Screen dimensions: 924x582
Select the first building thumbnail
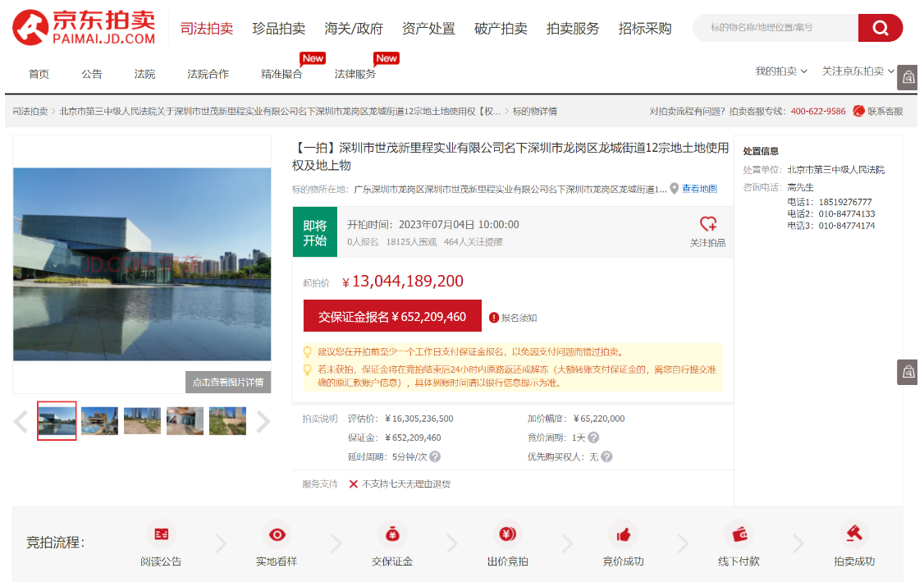pos(57,421)
